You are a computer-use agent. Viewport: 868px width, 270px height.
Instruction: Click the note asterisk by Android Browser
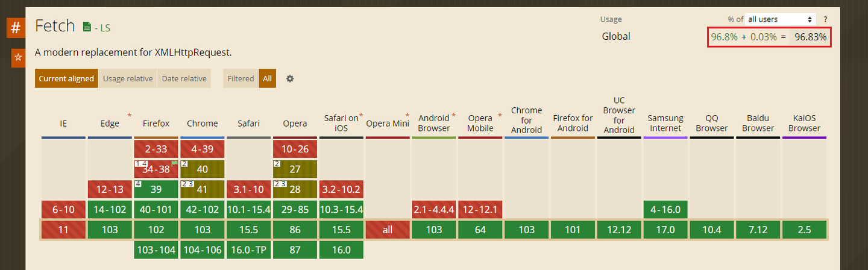point(453,115)
